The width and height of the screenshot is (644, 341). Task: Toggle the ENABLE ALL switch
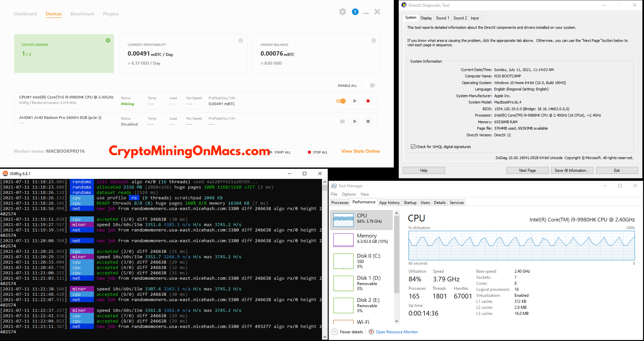(x=372, y=85)
